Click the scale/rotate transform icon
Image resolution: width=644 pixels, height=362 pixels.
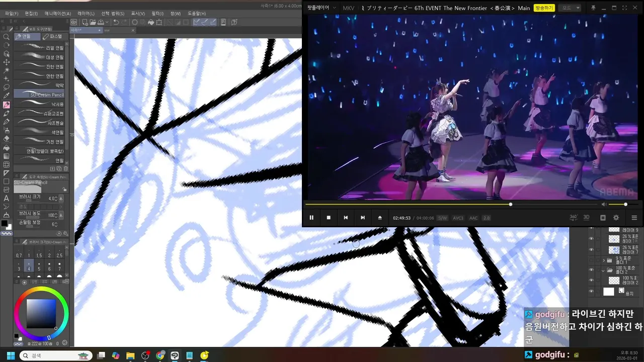click(x=159, y=22)
